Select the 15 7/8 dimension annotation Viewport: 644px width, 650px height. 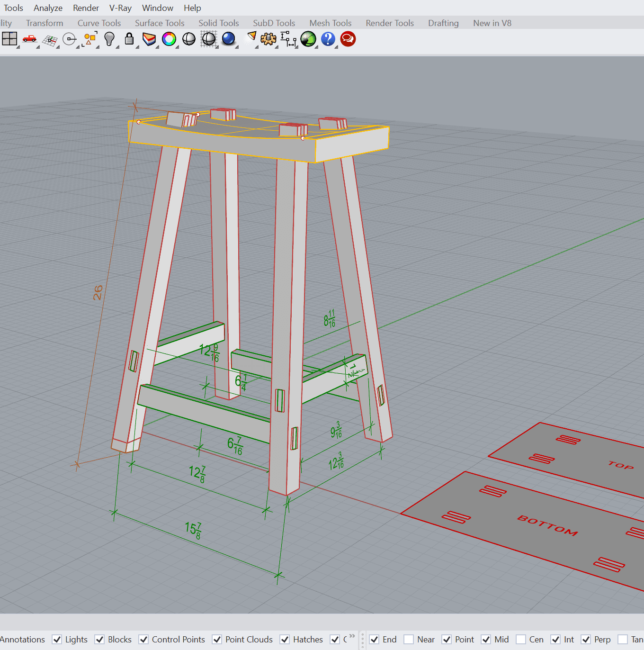tap(193, 530)
